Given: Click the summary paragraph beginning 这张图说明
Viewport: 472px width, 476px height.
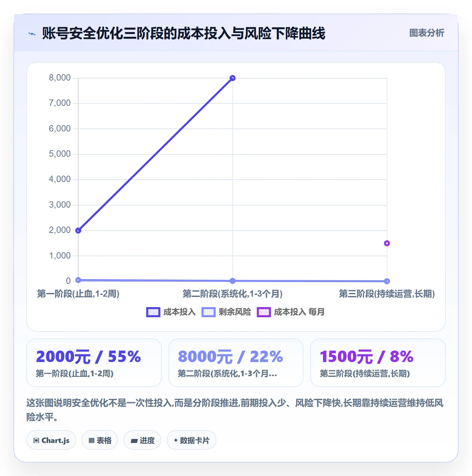Looking at the screenshot, I should click(235, 410).
